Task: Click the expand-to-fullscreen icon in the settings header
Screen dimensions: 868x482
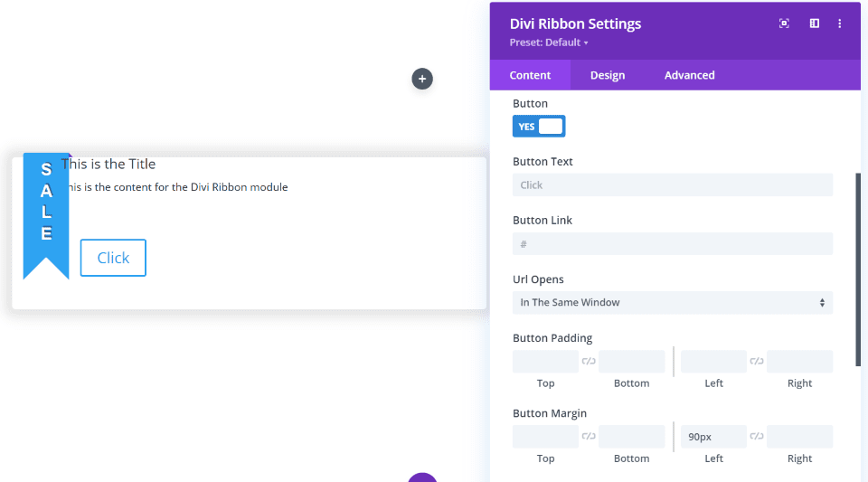Action: tap(784, 24)
